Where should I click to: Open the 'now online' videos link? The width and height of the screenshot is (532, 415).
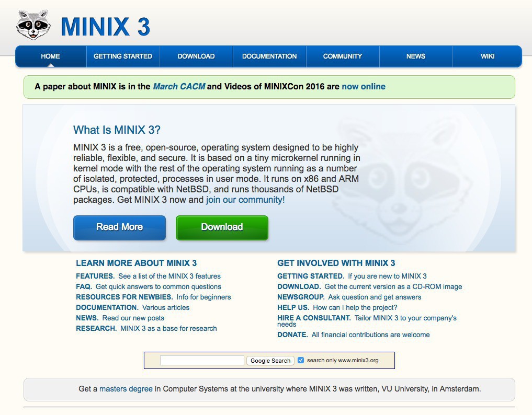[364, 86]
